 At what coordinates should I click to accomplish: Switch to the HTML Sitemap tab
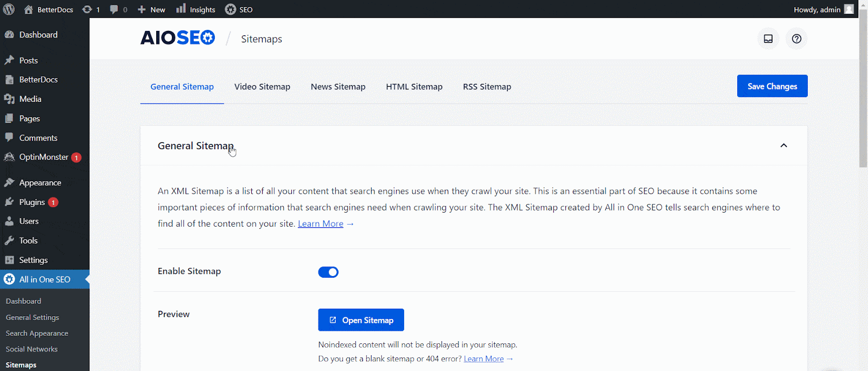[414, 87]
